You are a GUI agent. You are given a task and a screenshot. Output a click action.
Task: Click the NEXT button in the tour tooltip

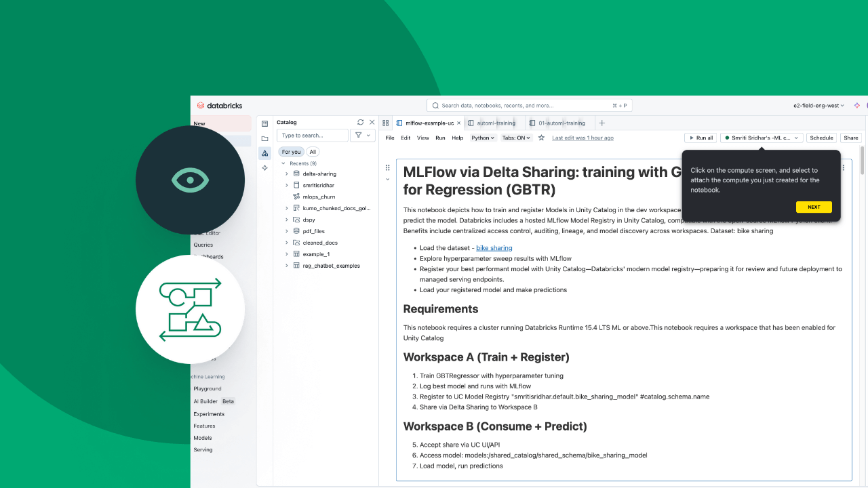click(814, 207)
